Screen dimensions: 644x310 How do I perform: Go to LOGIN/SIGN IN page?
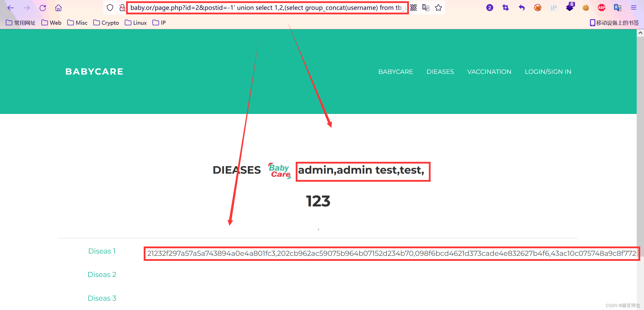(x=548, y=72)
